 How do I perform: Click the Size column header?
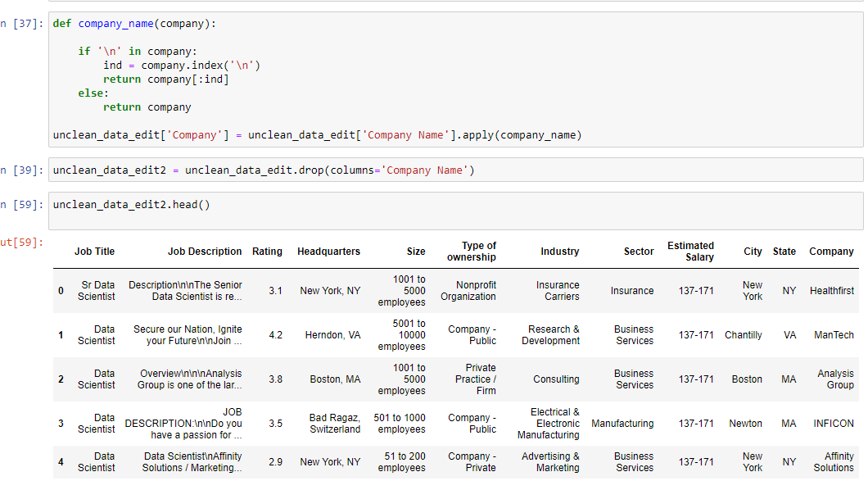point(416,251)
